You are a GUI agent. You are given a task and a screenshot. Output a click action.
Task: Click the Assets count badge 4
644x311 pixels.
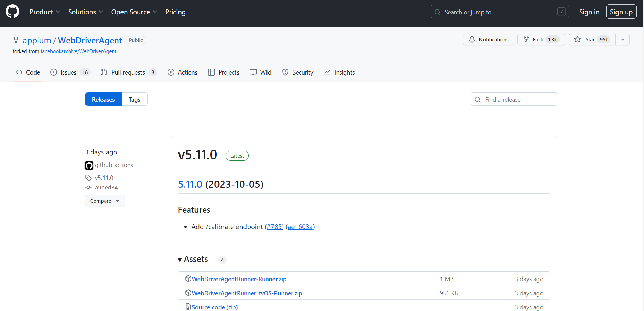(x=222, y=260)
